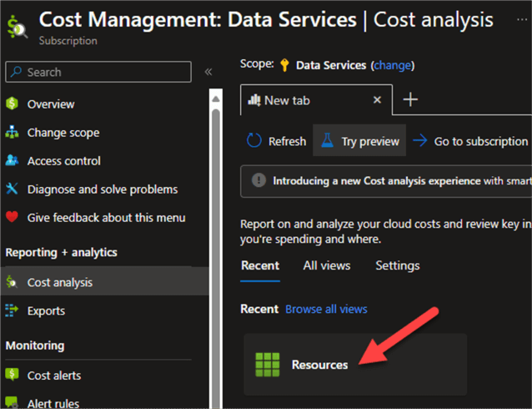Click Try preview button
Image resolution: width=532 pixels, height=409 pixels.
359,141
